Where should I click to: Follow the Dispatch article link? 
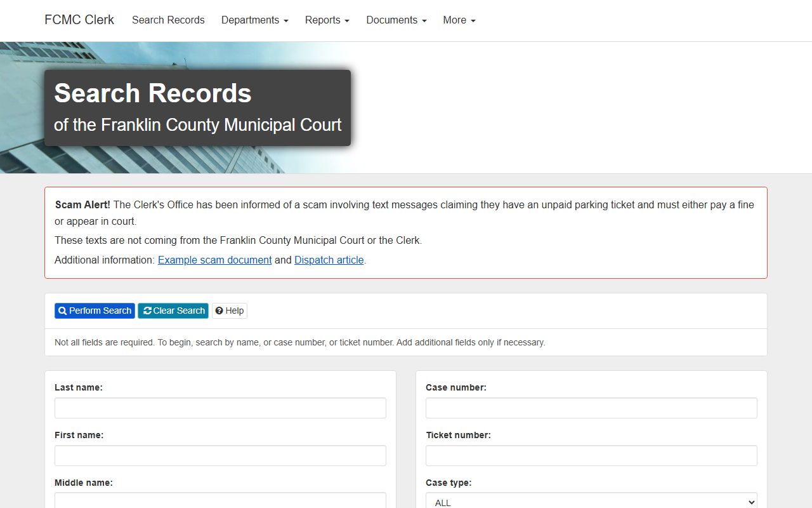pos(329,260)
